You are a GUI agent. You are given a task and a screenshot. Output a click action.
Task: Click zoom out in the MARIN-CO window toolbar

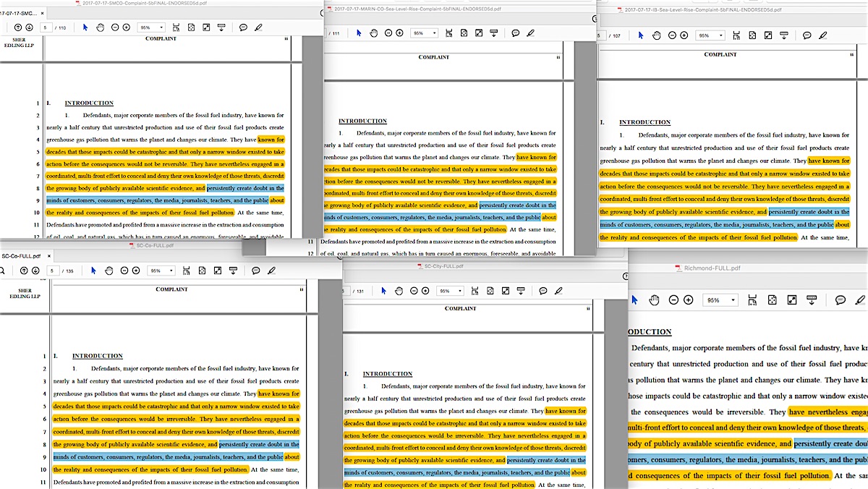pyautogui.click(x=388, y=33)
